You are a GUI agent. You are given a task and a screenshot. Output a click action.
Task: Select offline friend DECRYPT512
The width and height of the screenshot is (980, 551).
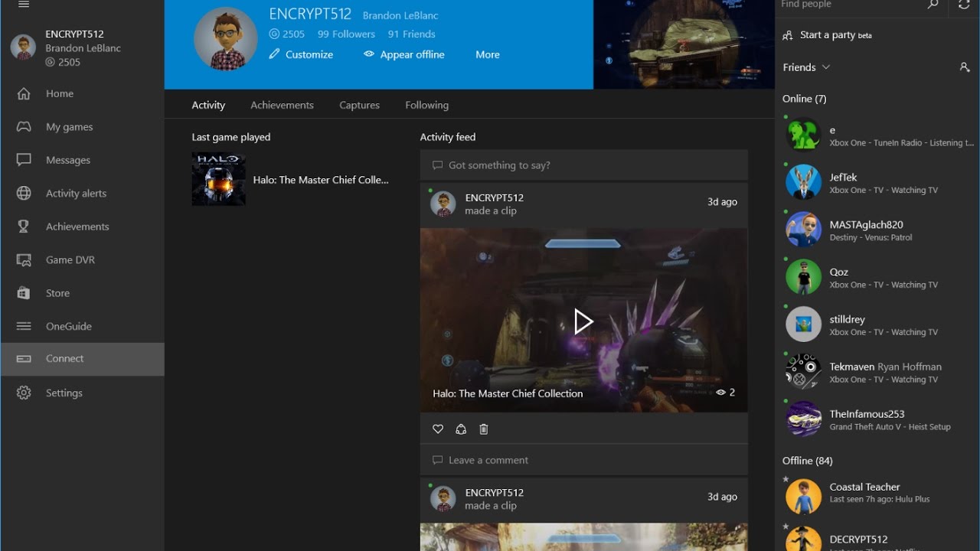click(x=877, y=537)
